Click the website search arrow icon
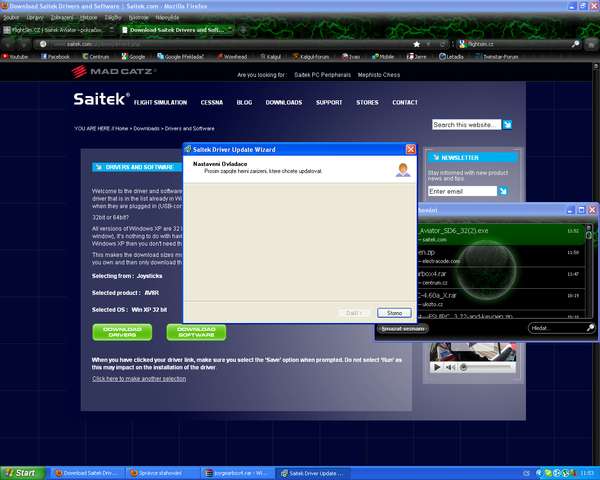This screenshot has height=480, width=600. click(507, 125)
